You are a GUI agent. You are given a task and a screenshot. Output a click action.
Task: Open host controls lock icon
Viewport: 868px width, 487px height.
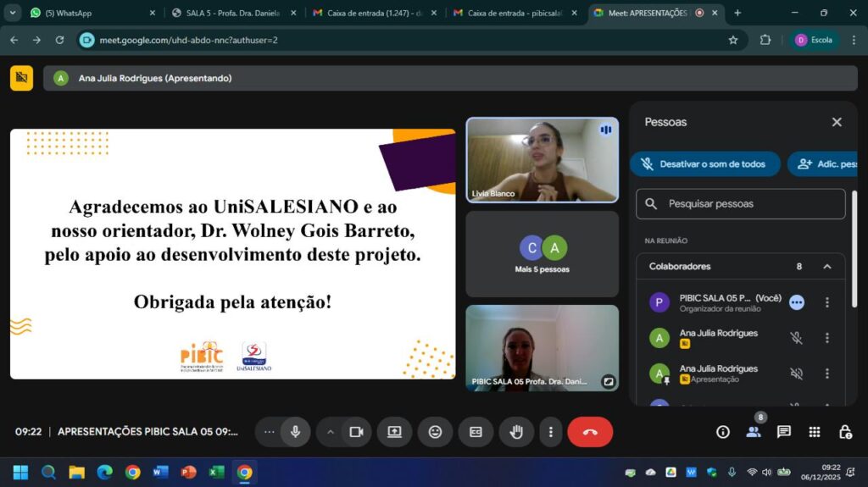[x=845, y=432]
